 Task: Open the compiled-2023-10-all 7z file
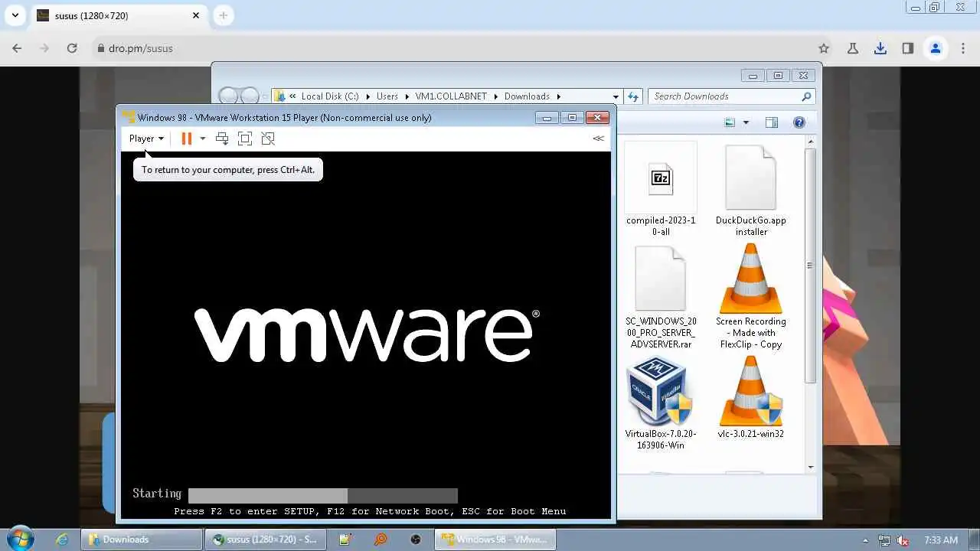tap(660, 189)
